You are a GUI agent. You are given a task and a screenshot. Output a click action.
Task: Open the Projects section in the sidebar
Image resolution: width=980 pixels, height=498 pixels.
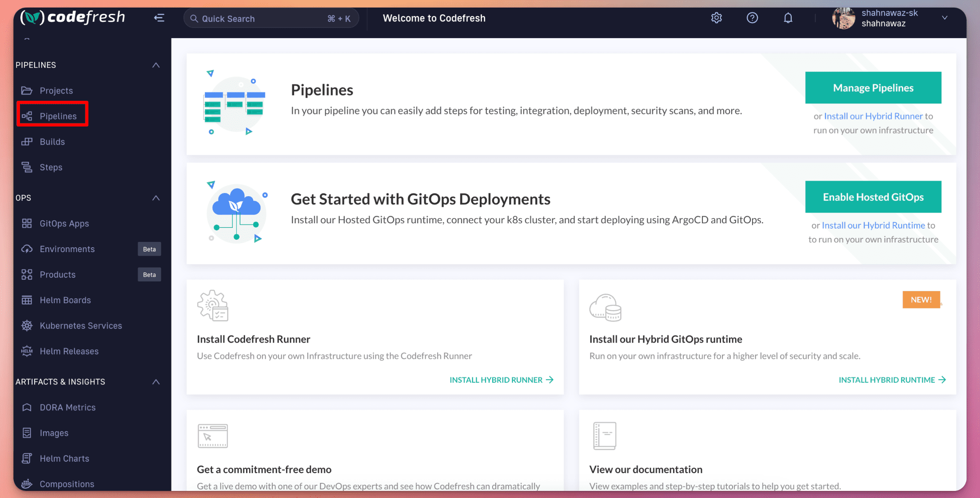pos(56,90)
